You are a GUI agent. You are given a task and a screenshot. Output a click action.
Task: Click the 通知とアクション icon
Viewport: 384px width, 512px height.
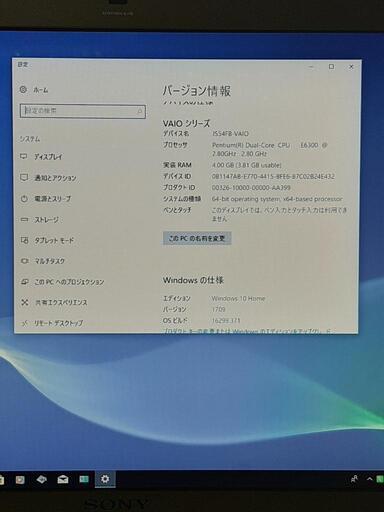pos(24,178)
